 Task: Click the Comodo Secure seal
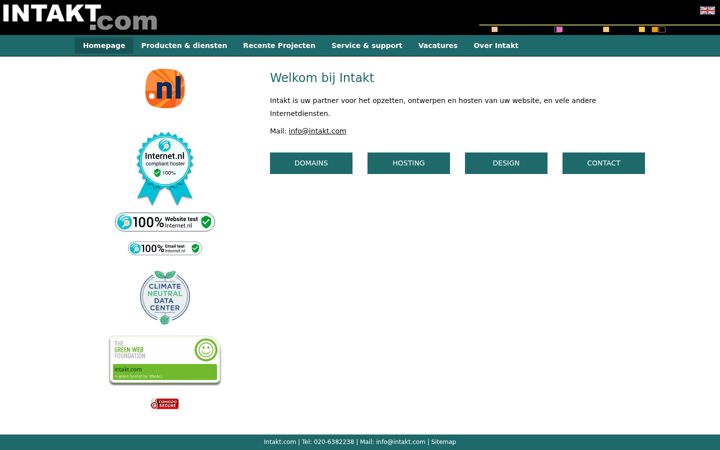click(x=165, y=404)
